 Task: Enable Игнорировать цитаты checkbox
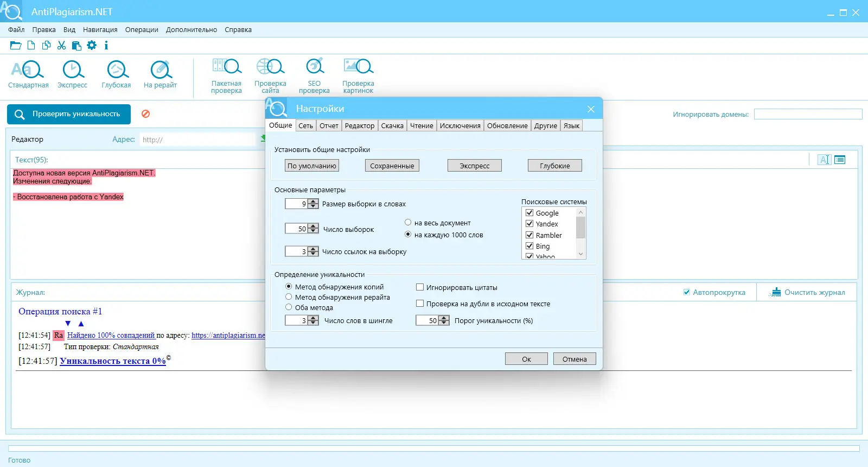tap(420, 287)
